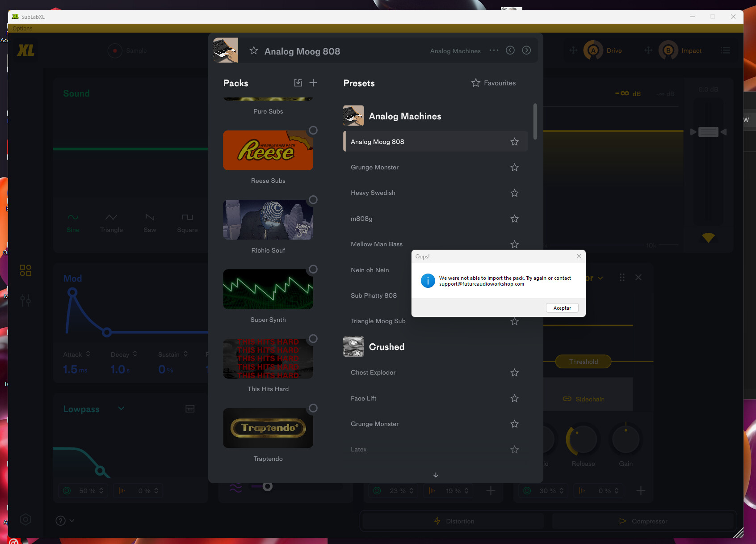Star the Heavy Swedish preset
The height and width of the screenshot is (544, 756).
pyautogui.click(x=515, y=193)
